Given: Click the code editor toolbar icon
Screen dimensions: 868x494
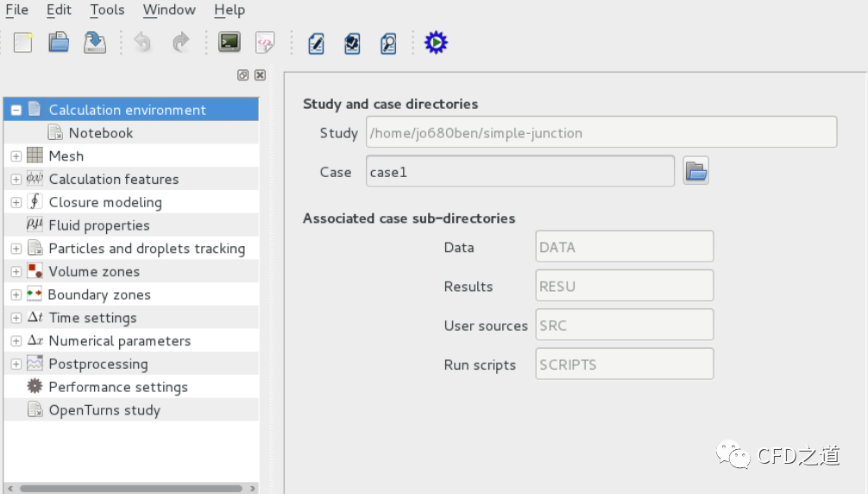Looking at the screenshot, I should (x=265, y=42).
